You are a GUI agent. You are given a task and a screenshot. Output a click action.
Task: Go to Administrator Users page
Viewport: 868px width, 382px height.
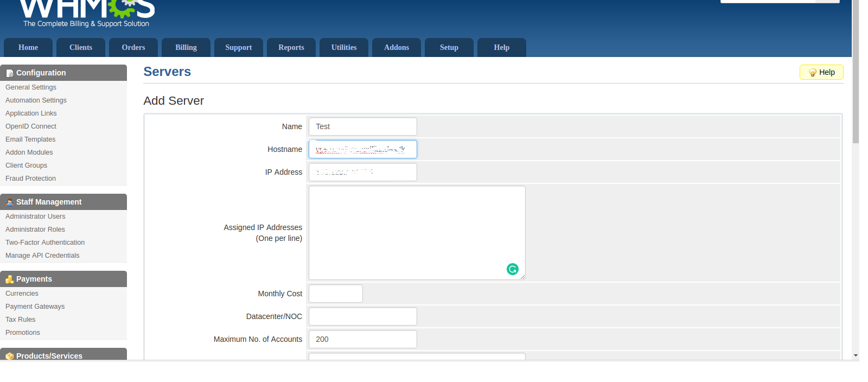(35, 217)
